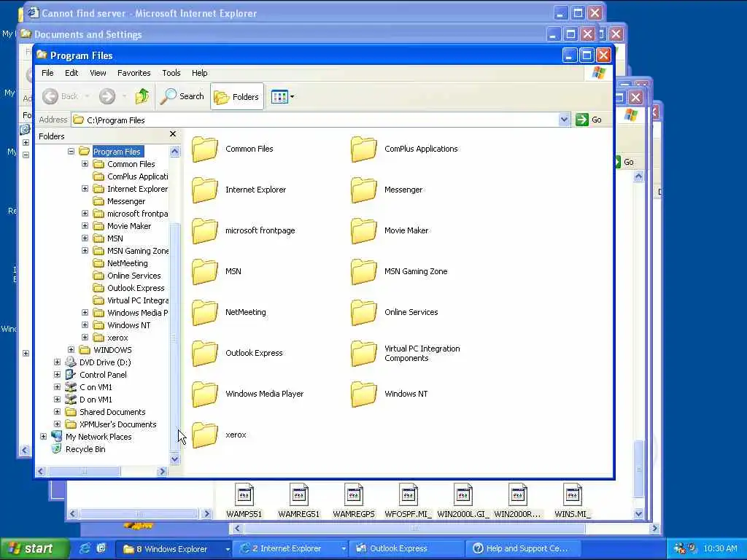
Task: Select the ComPlus Applications folder icon
Action: (364, 149)
